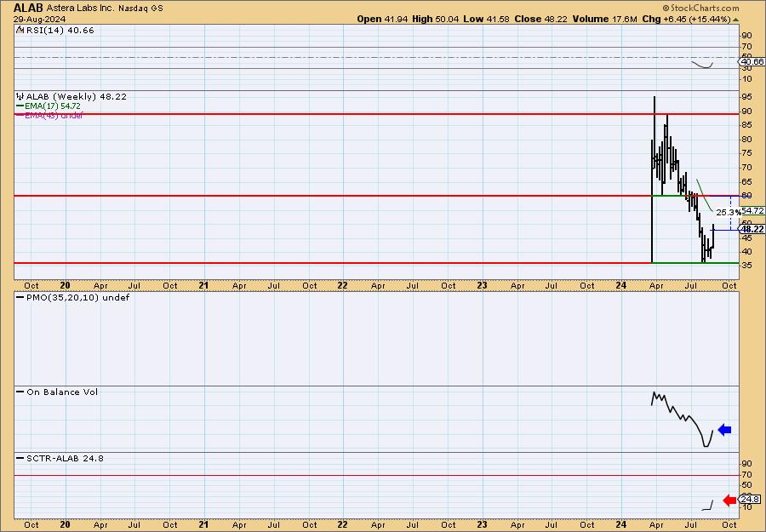Click the Nasdaq GS exchange label
Screen dimensions: 766x532
[140, 9]
